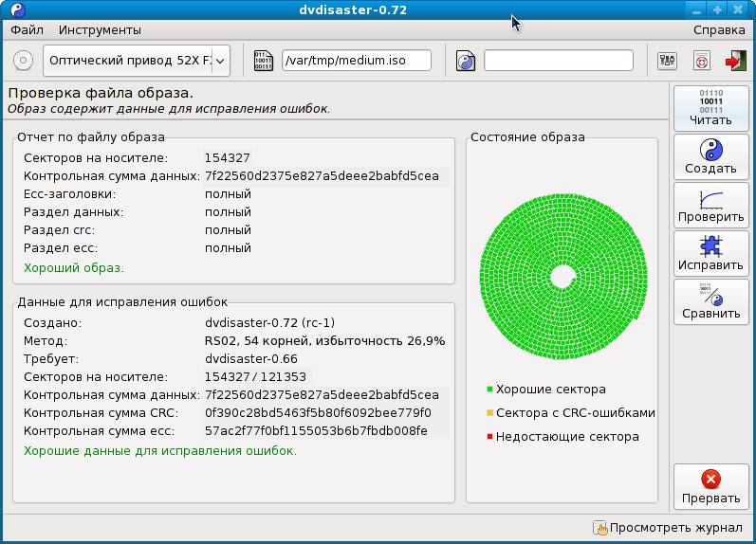Click the 'dvdisaster-0.66' requires value

click(x=250, y=359)
